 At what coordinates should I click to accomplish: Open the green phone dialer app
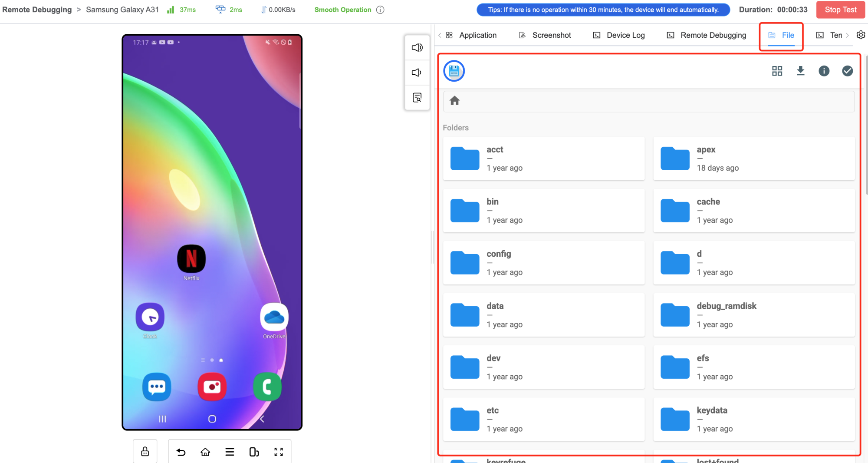(x=267, y=387)
